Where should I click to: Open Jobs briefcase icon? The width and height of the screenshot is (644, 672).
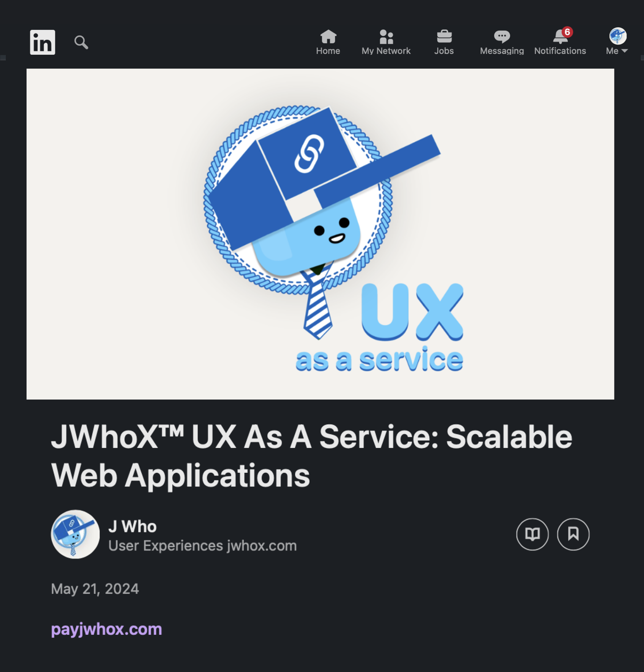click(x=444, y=36)
